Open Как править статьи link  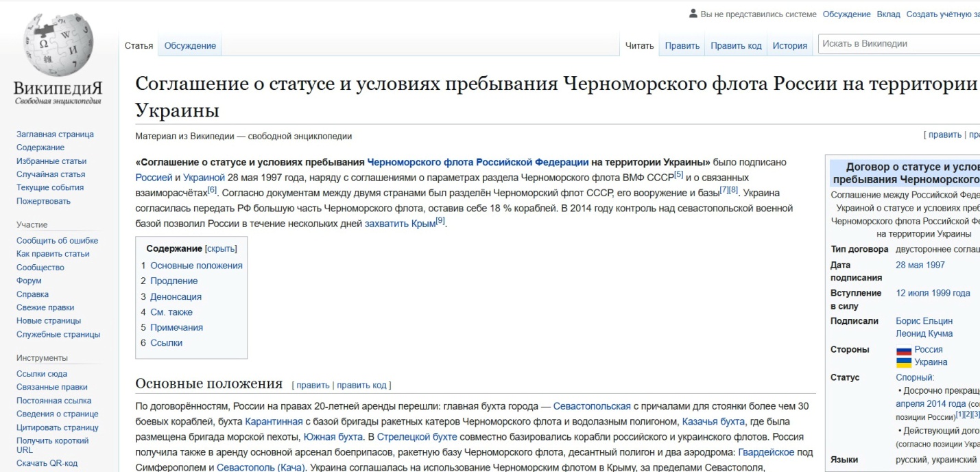point(53,254)
